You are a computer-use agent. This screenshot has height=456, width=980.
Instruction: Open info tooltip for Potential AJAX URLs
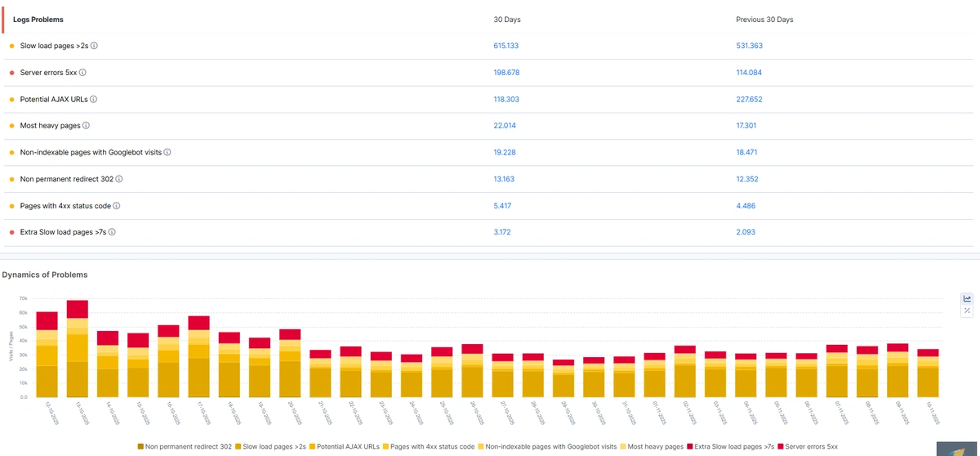[x=93, y=99]
